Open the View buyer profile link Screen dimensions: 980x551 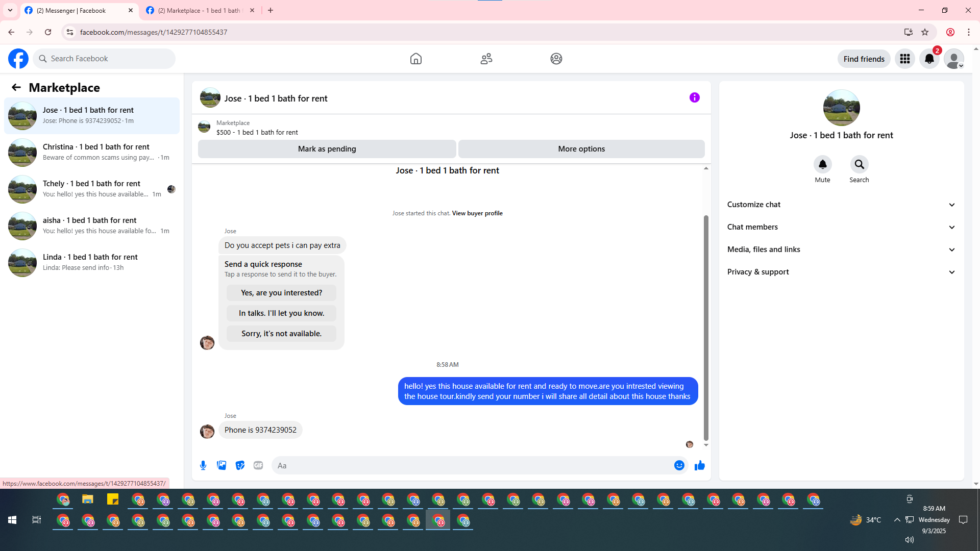click(x=477, y=213)
